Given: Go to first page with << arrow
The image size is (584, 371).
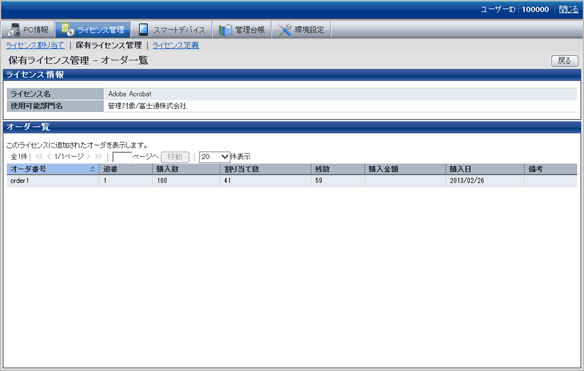Looking at the screenshot, I should [39, 157].
